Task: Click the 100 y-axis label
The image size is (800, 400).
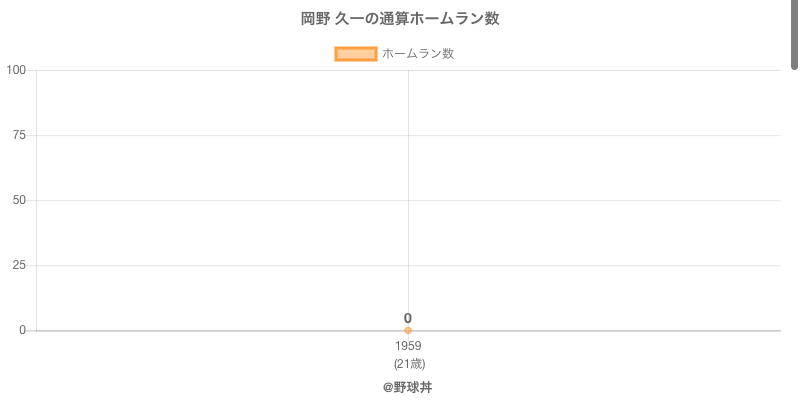Action: click(16, 70)
